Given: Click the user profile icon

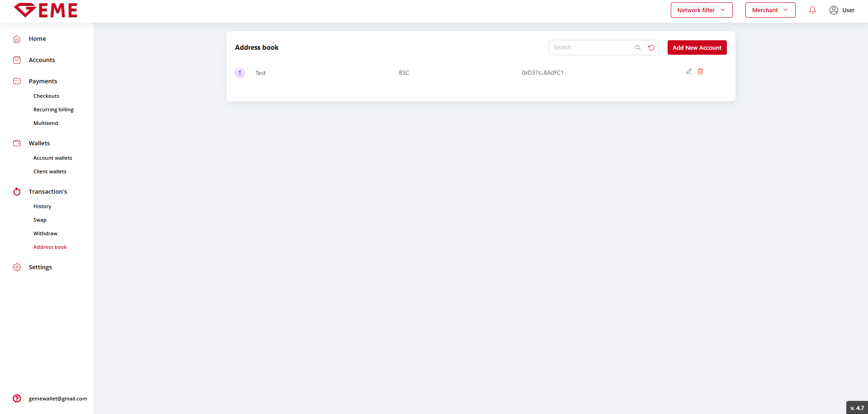Looking at the screenshot, I should point(834,10).
